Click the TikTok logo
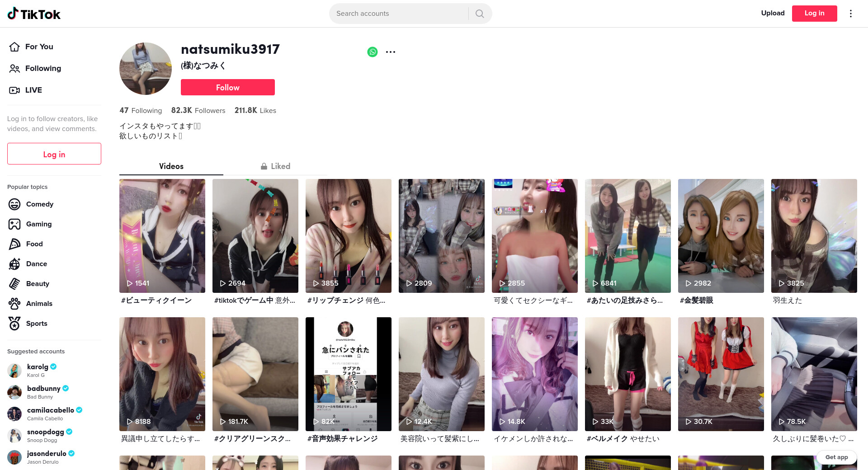This screenshot has width=868, height=470. pyautogui.click(x=34, y=14)
